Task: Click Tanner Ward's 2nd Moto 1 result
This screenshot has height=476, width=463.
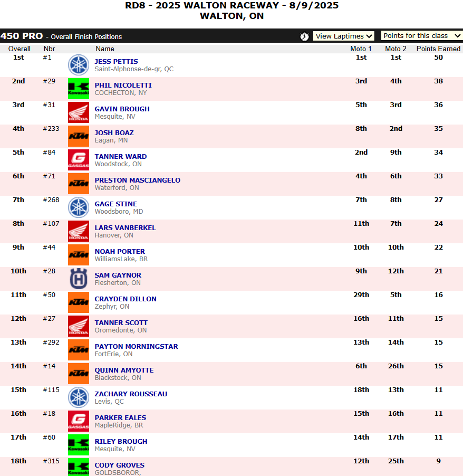Action: point(361,153)
